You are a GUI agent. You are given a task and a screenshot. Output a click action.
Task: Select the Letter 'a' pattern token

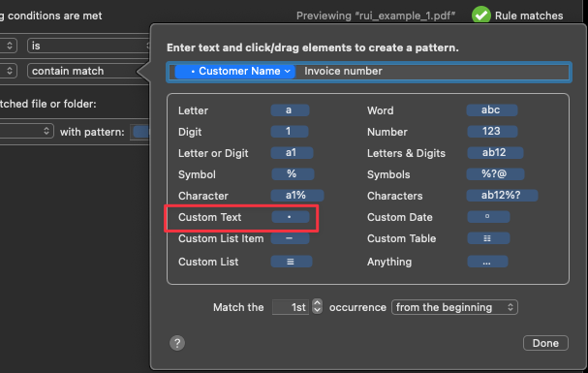coord(290,110)
